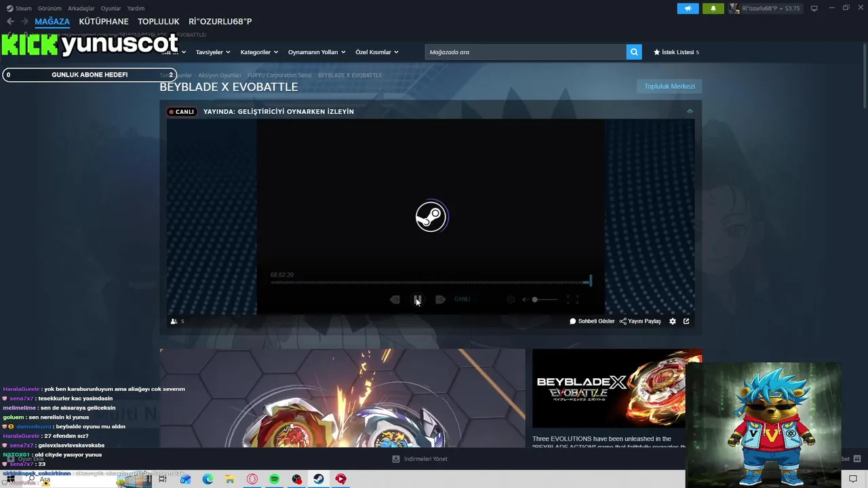Viewport: 868px width, 488px height.
Task: Open the TOPLULUK tab
Action: point(159,22)
